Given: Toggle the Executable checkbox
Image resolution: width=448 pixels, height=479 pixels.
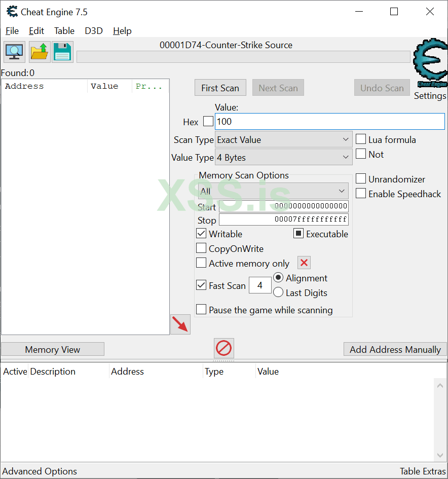Looking at the screenshot, I should 298,233.
